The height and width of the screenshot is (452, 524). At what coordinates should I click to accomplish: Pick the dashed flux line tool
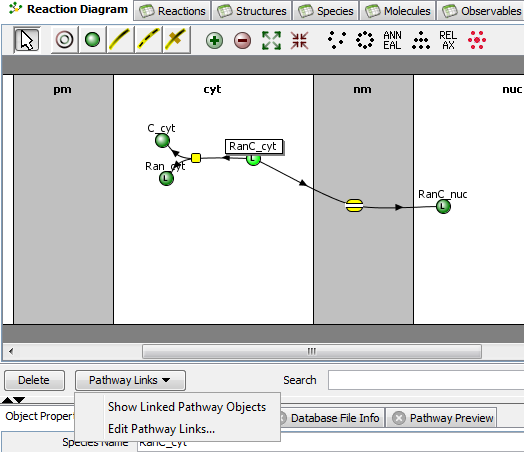[148, 40]
